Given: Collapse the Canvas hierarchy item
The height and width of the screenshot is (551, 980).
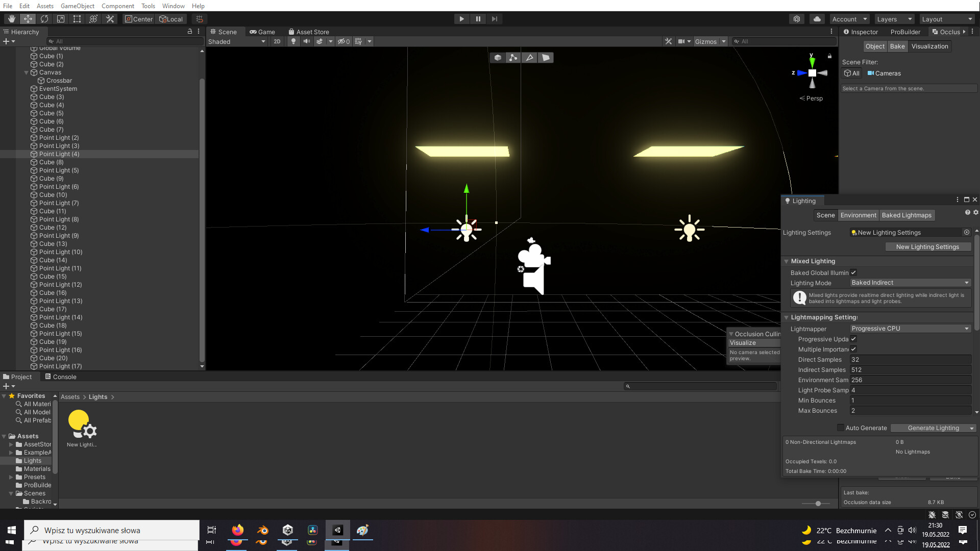Looking at the screenshot, I should (26, 72).
